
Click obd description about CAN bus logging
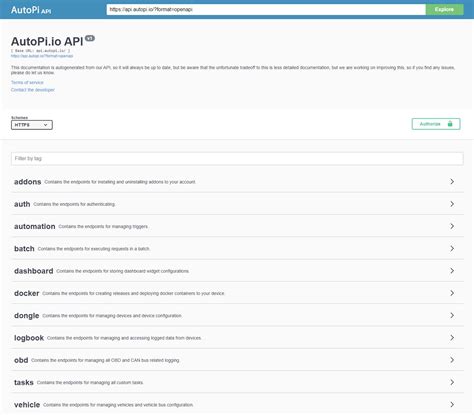[x=105, y=360]
